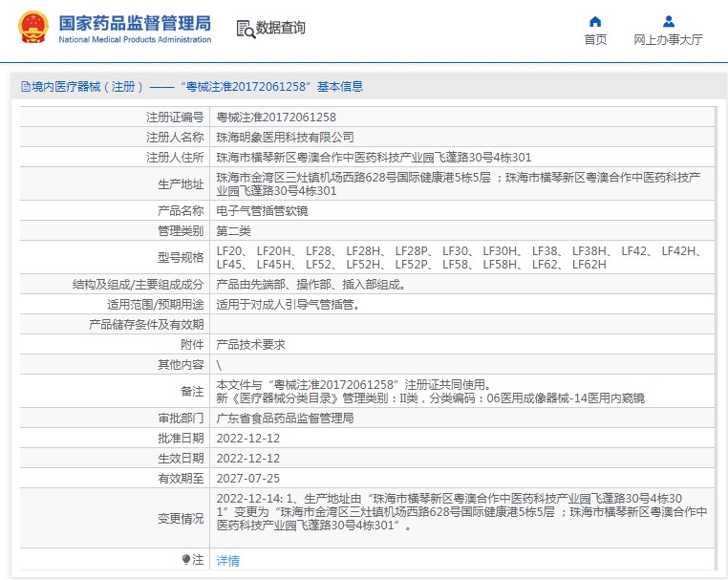Click the 变更情况 label

point(181,518)
